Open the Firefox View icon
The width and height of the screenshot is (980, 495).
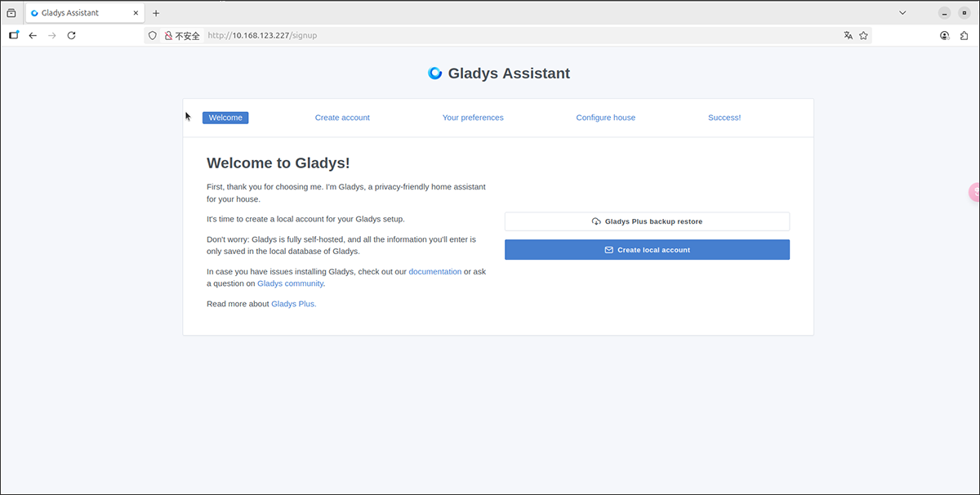point(11,13)
